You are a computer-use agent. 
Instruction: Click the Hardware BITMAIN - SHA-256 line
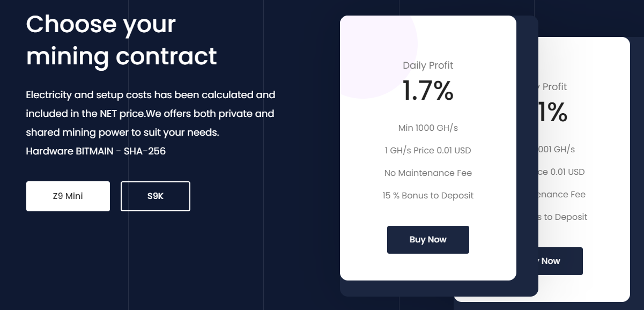point(96,151)
